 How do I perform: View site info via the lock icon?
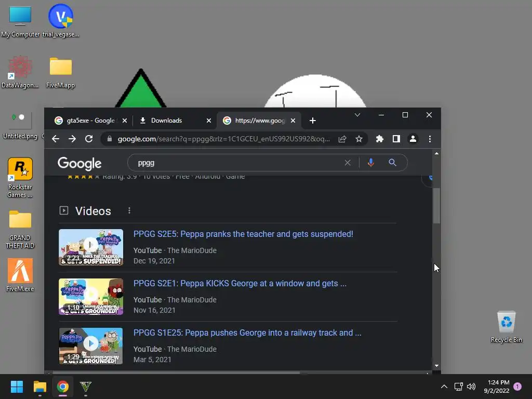(109, 139)
